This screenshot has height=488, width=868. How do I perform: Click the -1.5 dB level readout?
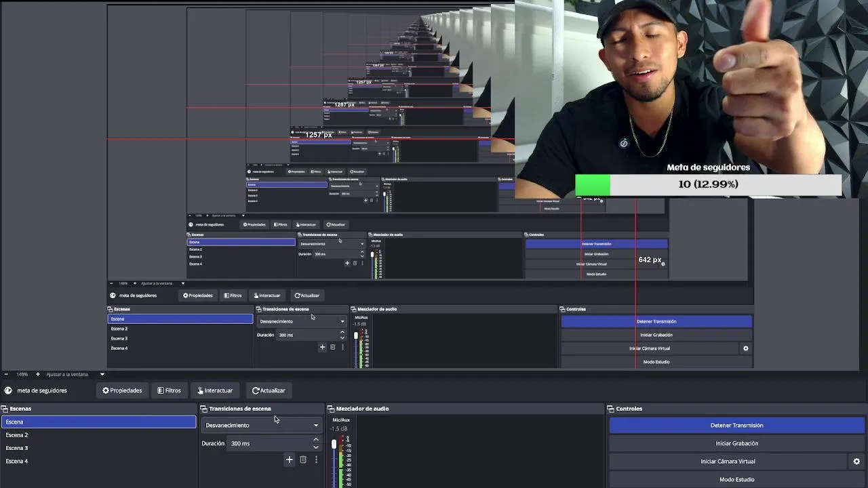pos(339,428)
